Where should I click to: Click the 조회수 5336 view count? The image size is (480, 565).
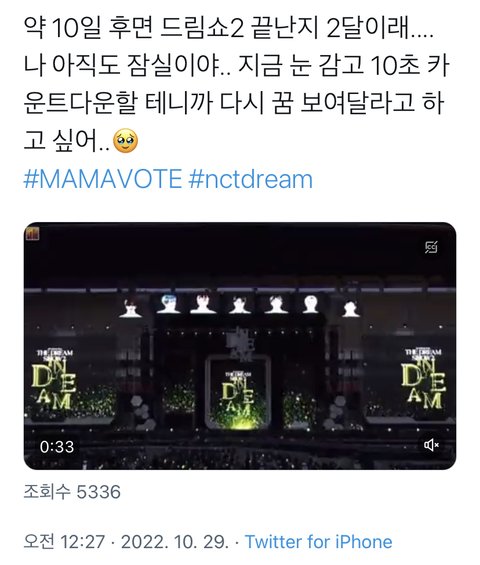point(72,491)
